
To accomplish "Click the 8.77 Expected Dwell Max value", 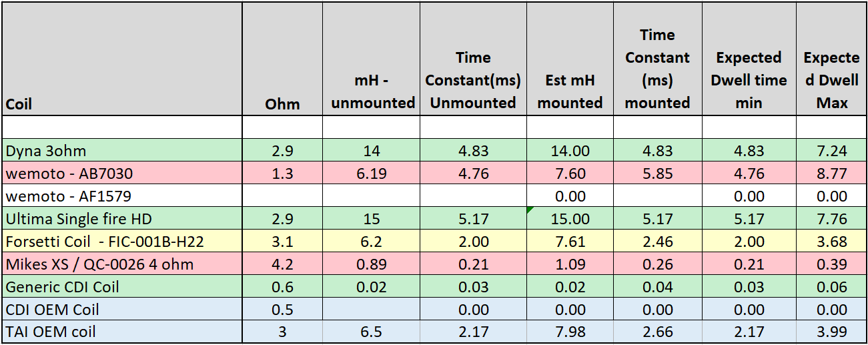I will [831, 174].
